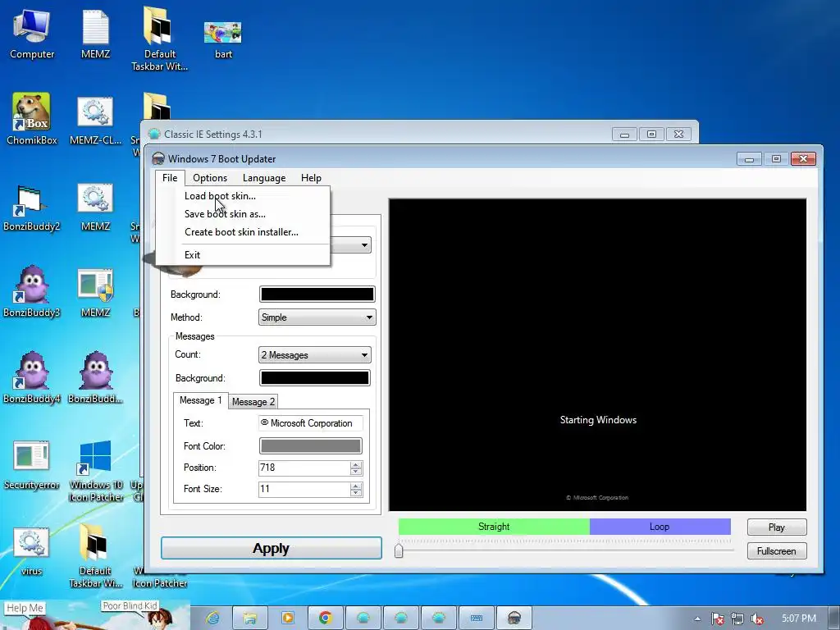This screenshot has height=630, width=840.
Task: Open the Options menu
Action: click(x=210, y=178)
